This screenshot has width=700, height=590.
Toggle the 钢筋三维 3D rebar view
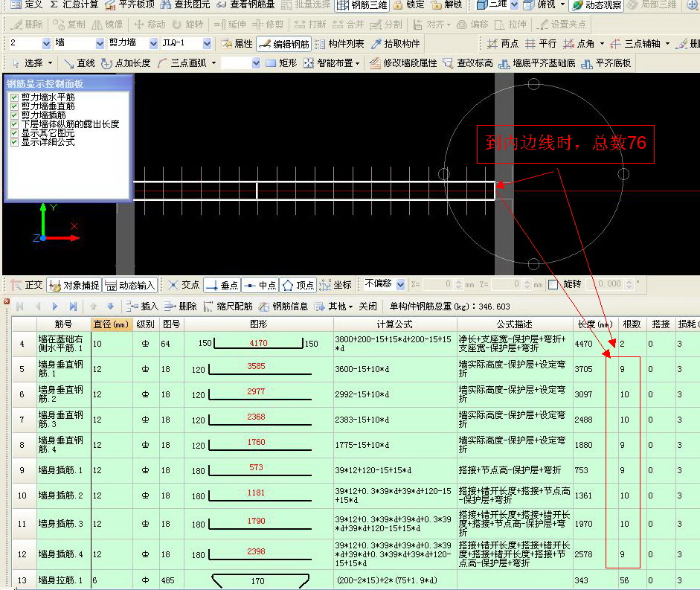(x=362, y=5)
